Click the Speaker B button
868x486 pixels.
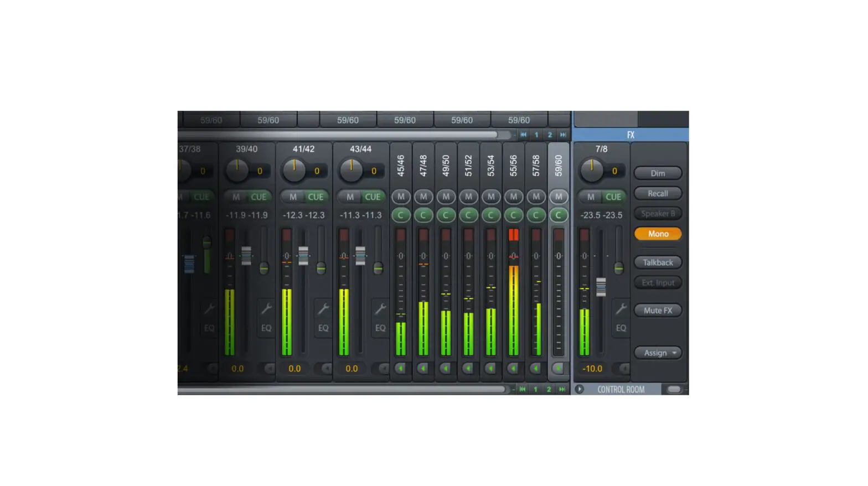click(658, 214)
